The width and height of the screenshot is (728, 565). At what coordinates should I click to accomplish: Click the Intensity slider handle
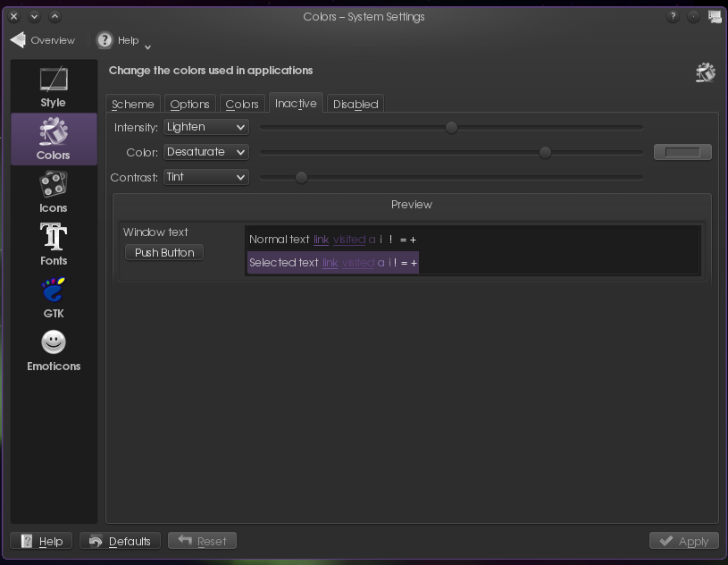(x=451, y=127)
